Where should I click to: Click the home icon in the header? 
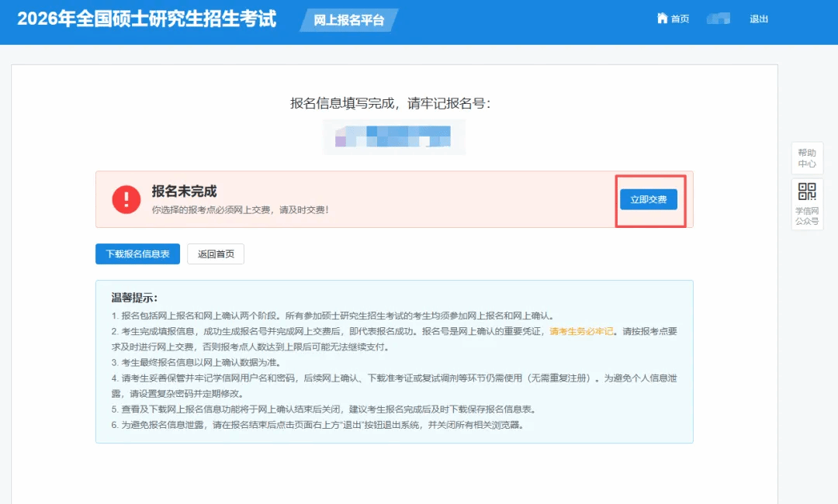(x=662, y=18)
